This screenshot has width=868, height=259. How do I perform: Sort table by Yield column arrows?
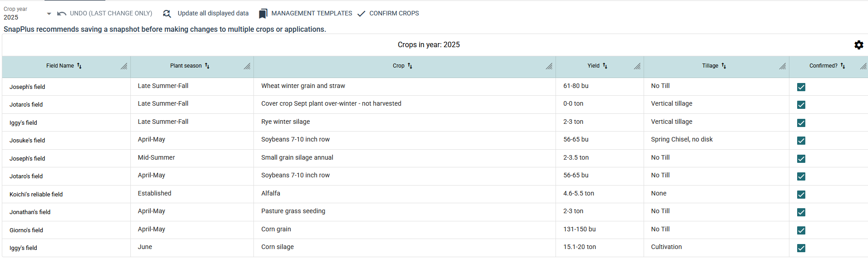[x=605, y=66]
